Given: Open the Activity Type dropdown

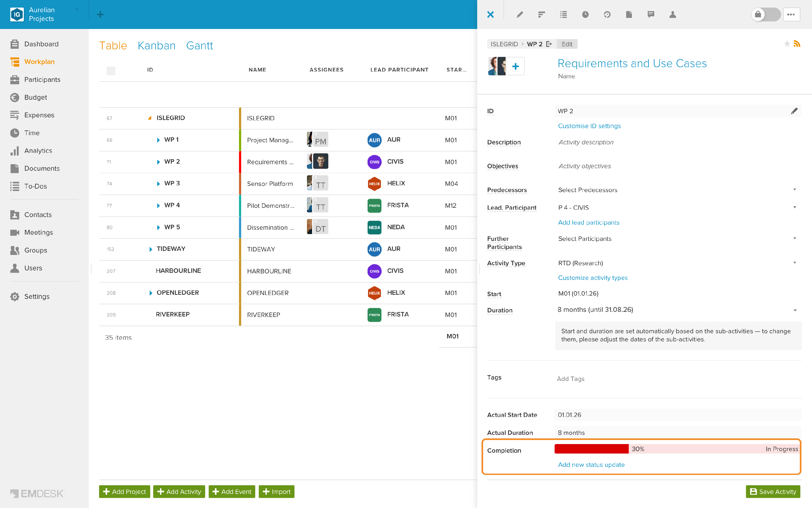Looking at the screenshot, I should 677,263.
